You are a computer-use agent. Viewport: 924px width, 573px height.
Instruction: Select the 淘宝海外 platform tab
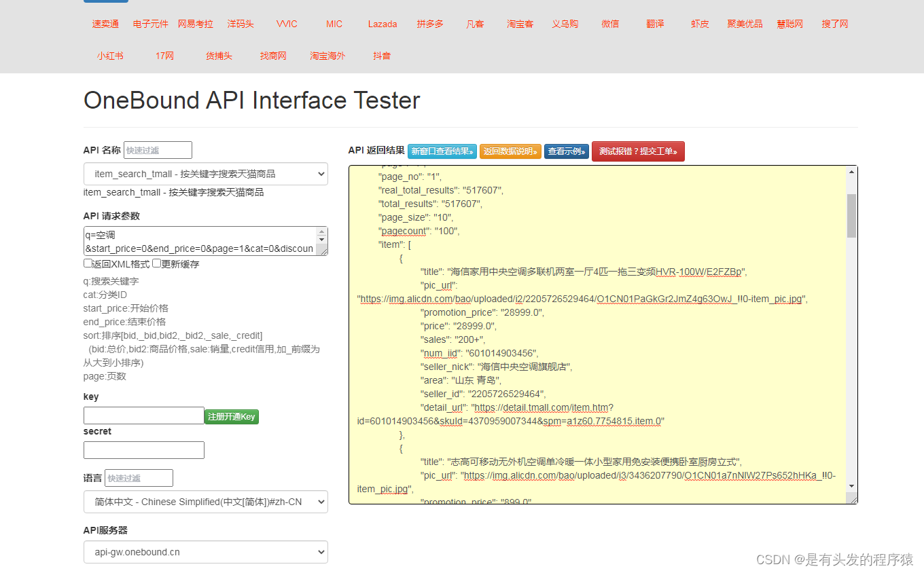(x=327, y=56)
